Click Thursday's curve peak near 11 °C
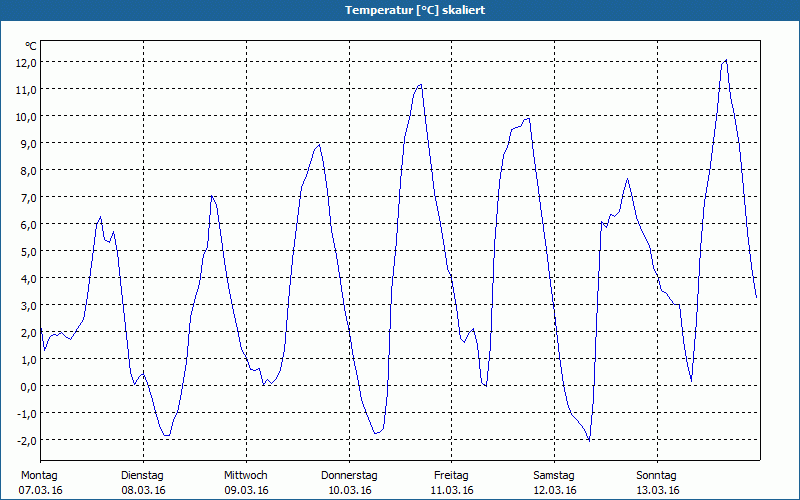Image resolution: width=800 pixels, height=500 pixels. [421, 85]
